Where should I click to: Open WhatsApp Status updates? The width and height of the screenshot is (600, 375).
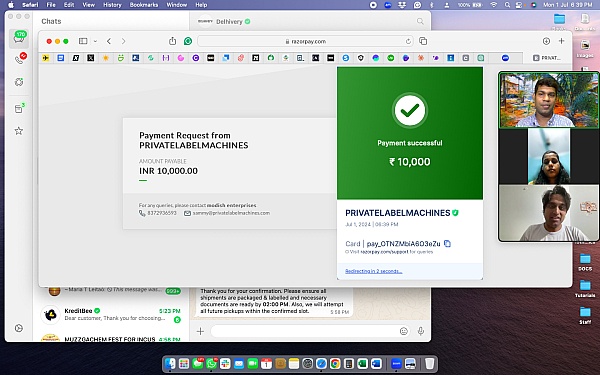pyautogui.click(x=19, y=82)
